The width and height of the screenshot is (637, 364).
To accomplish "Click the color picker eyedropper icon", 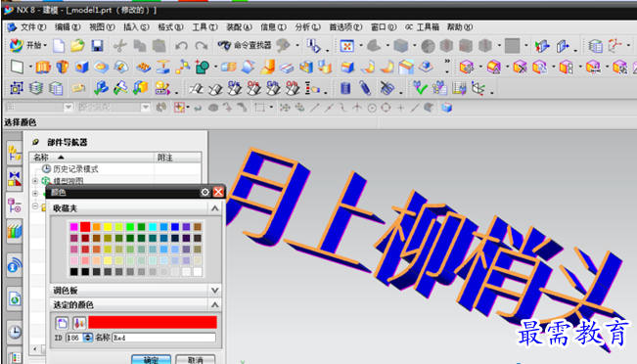I will (x=79, y=323).
